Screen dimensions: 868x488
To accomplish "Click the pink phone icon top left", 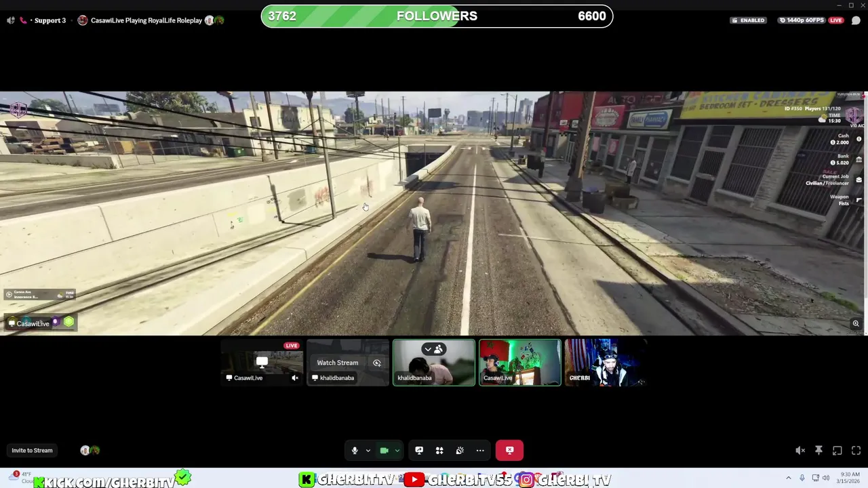I will pos(23,20).
